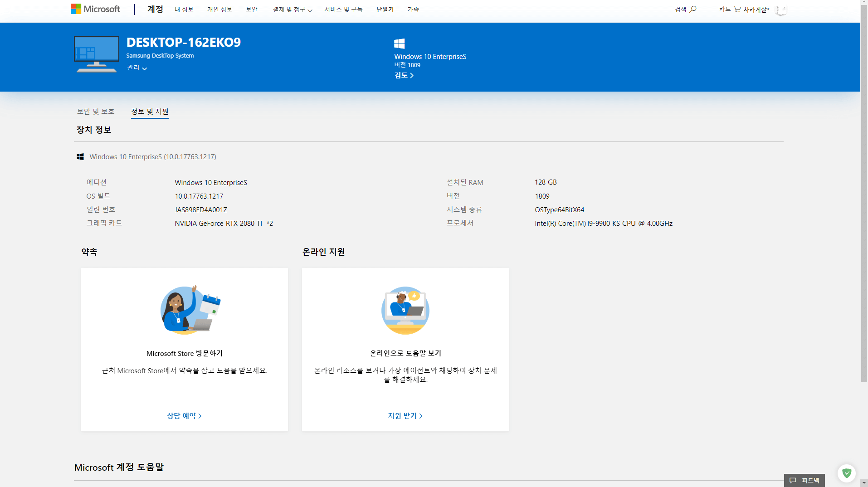Open the 피드백 feedback button
868x487 pixels.
pyautogui.click(x=804, y=480)
